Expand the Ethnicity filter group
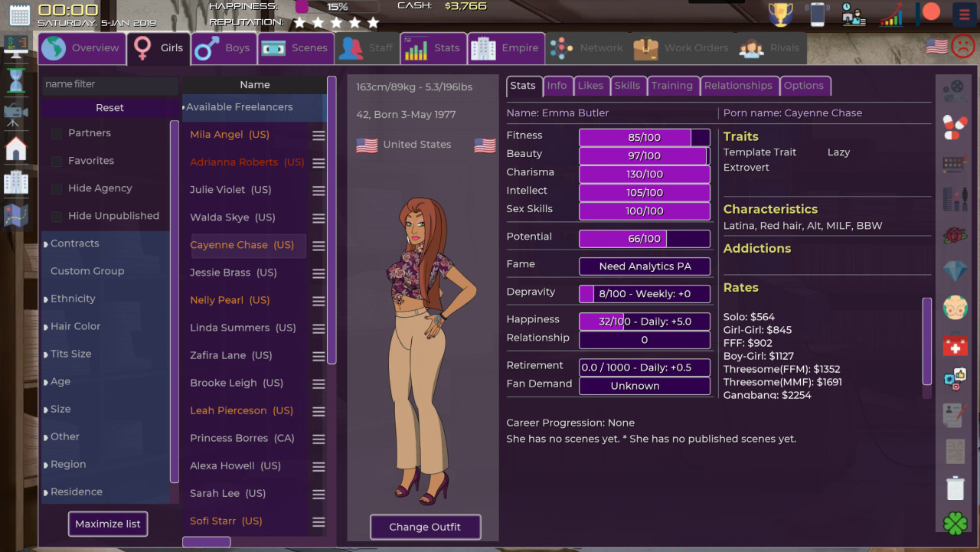Screen dimensions: 980x552 [x=72, y=299]
